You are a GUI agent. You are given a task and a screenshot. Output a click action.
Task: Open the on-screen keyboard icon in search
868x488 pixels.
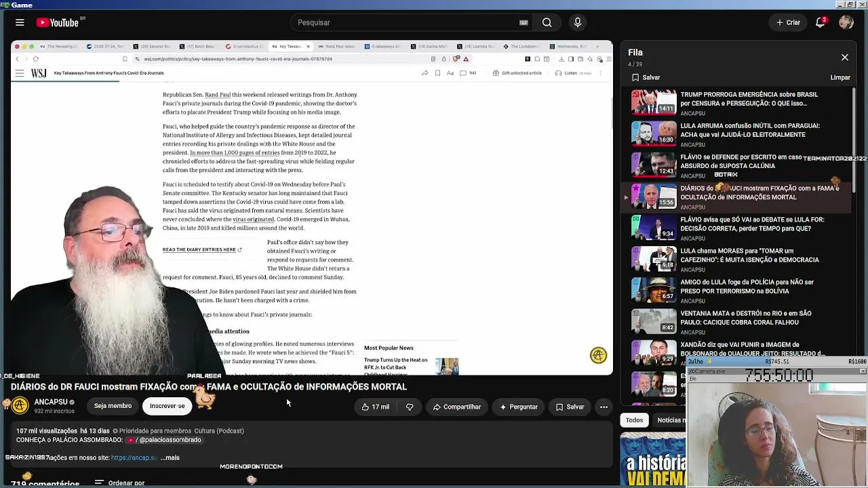pos(524,22)
